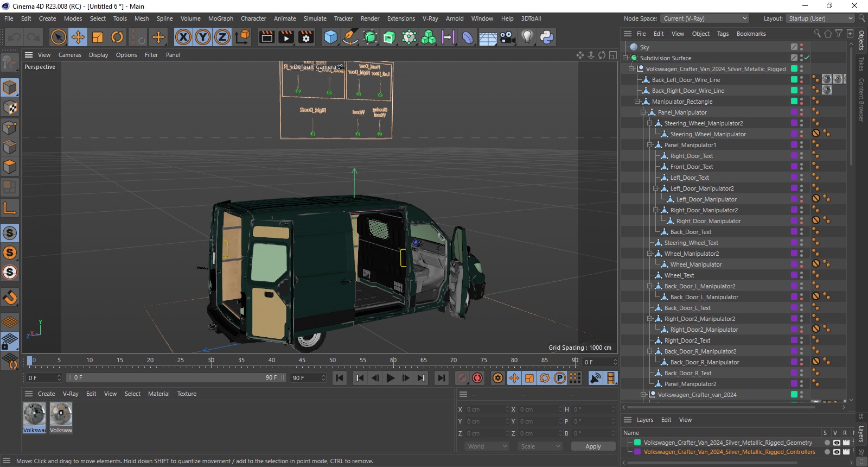
Task: Open the World coordinate dropdown
Action: pos(487,446)
